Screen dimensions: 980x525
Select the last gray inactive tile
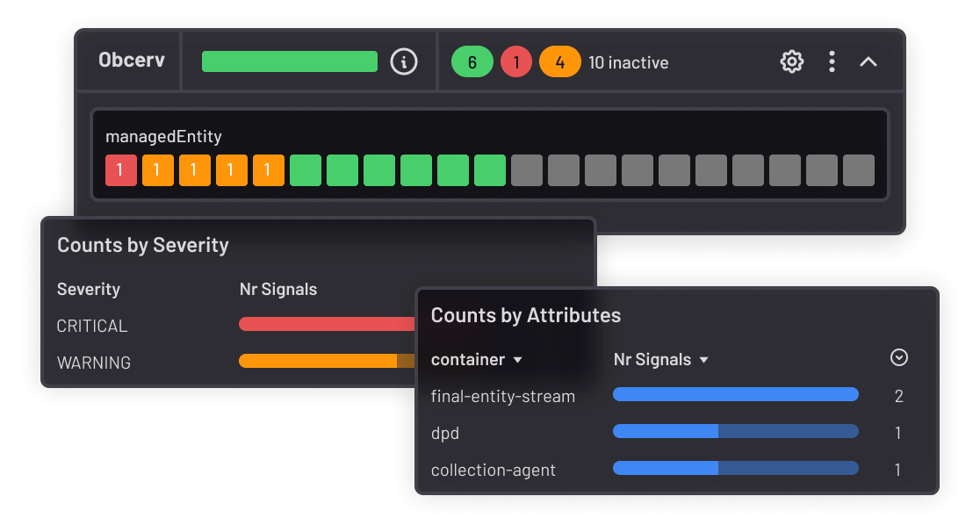[859, 170]
